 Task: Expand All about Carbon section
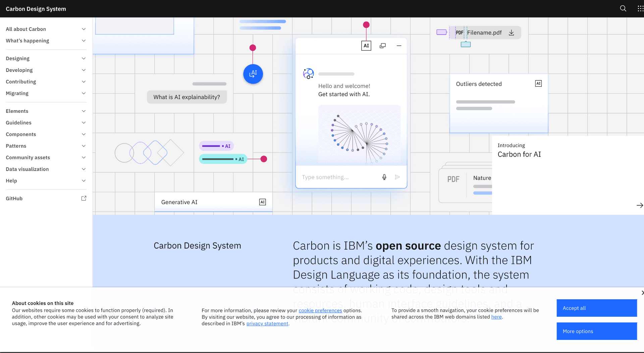pos(46,29)
